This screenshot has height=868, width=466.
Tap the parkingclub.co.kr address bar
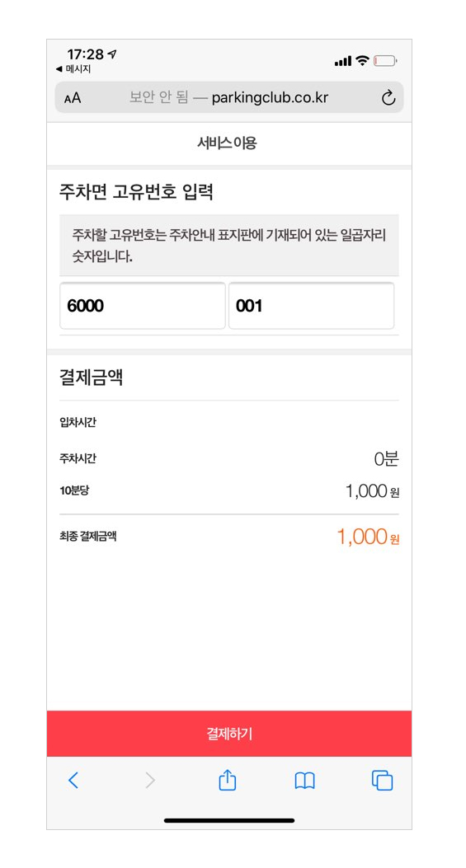pos(229,98)
